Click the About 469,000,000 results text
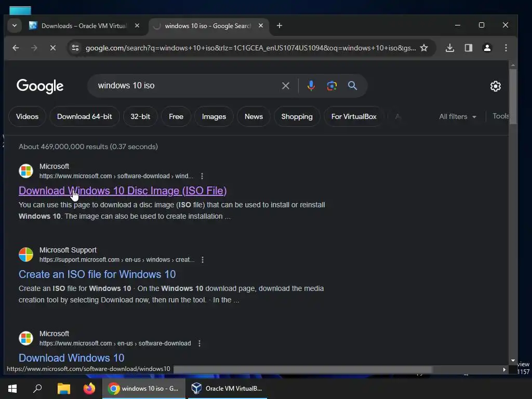The height and width of the screenshot is (399, 532). [88, 147]
